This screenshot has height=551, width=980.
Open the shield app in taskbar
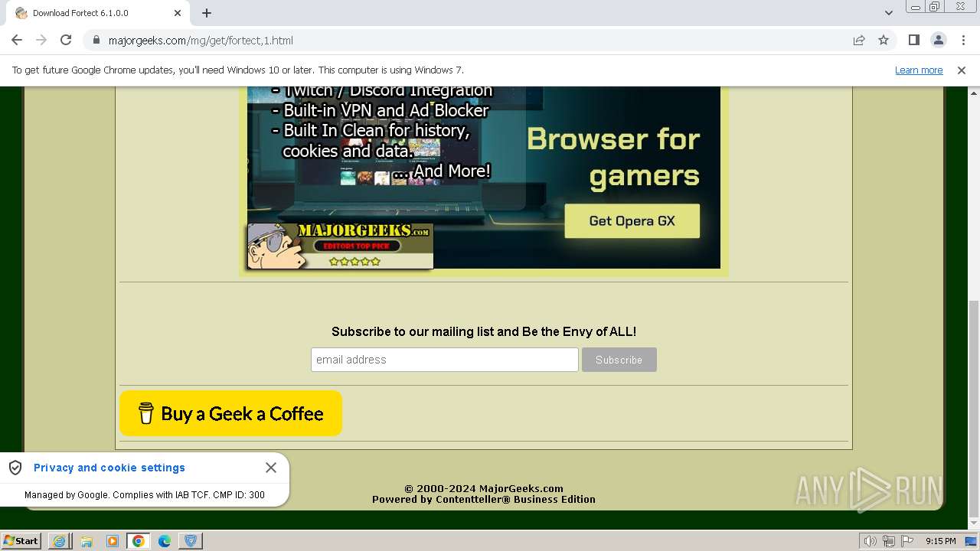click(191, 541)
